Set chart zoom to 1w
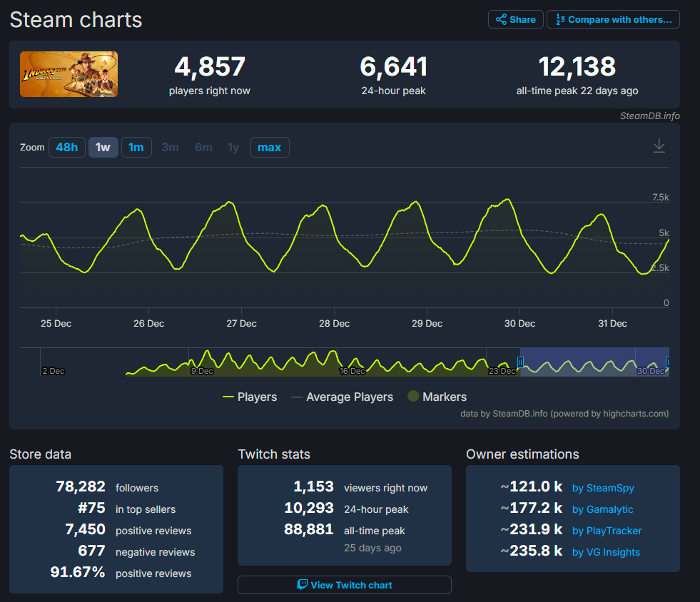The height and width of the screenshot is (602, 700). click(103, 147)
